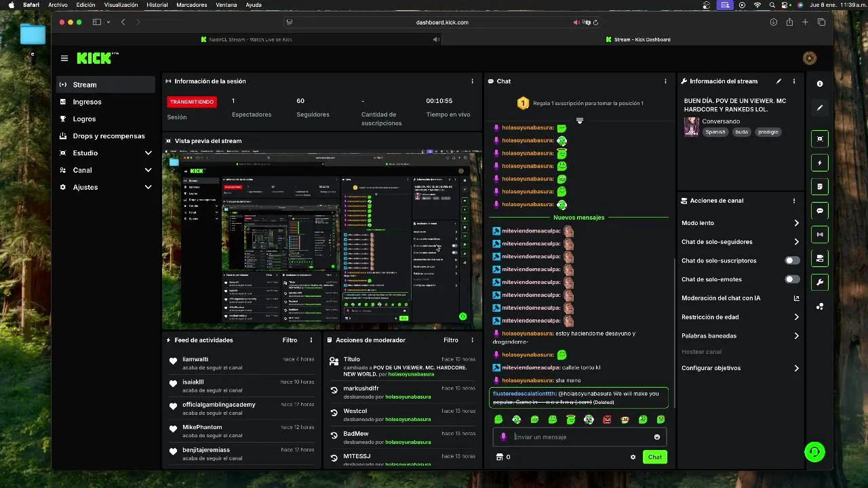Toggle Chat de solo-emotes switch
The image size is (868, 488).
coord(792,279)
